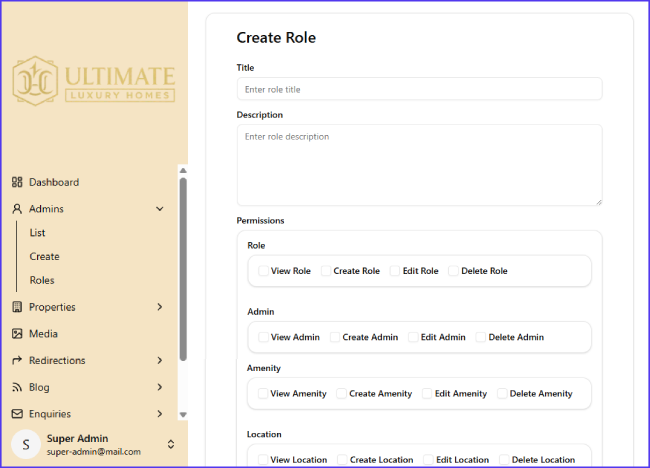Click the Enquiries envelope icon
The width and height of the screenshot is (650, 468).
pos(17,414)
